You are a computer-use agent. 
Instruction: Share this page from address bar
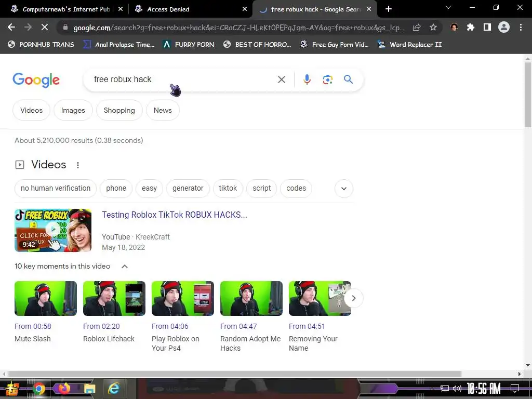point(417,27)
